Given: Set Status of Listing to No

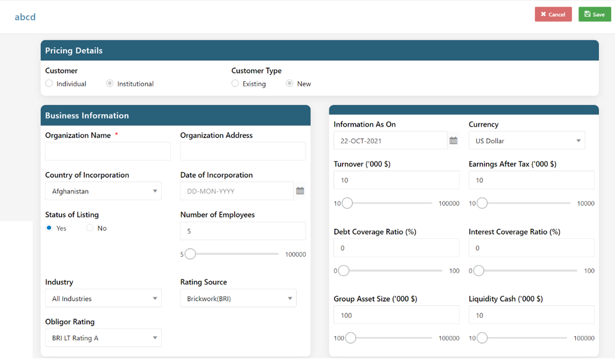Looking at the screenshot, I should (x=90, y=228).
